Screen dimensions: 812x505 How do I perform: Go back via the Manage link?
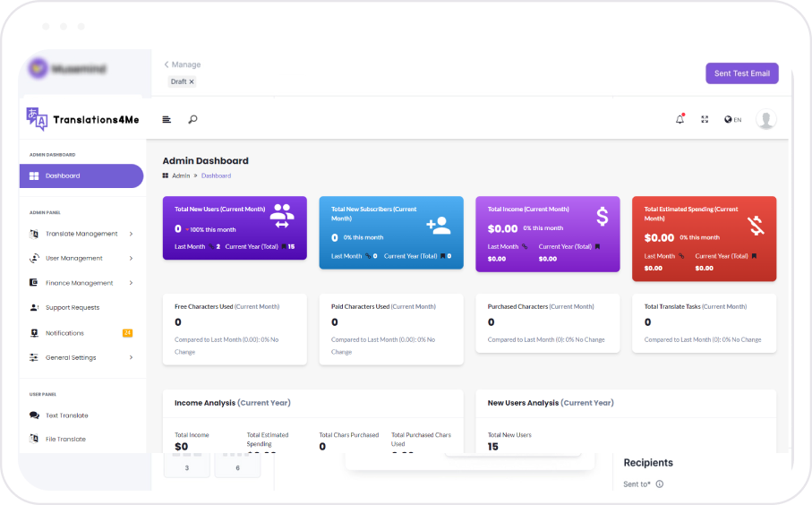[x=183, y=64]
